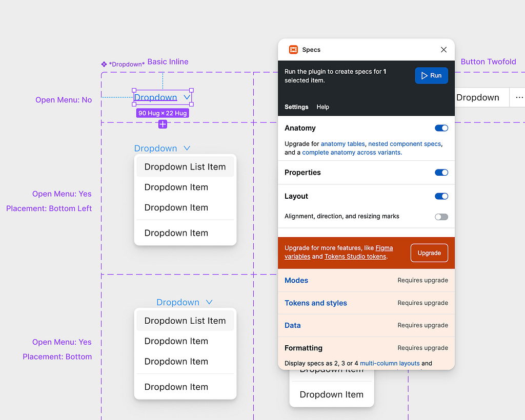Screen dimensions: 525x420
Task: Open the ellipsis menu beside the Twofold Dropdown
Action: (519, 97)
